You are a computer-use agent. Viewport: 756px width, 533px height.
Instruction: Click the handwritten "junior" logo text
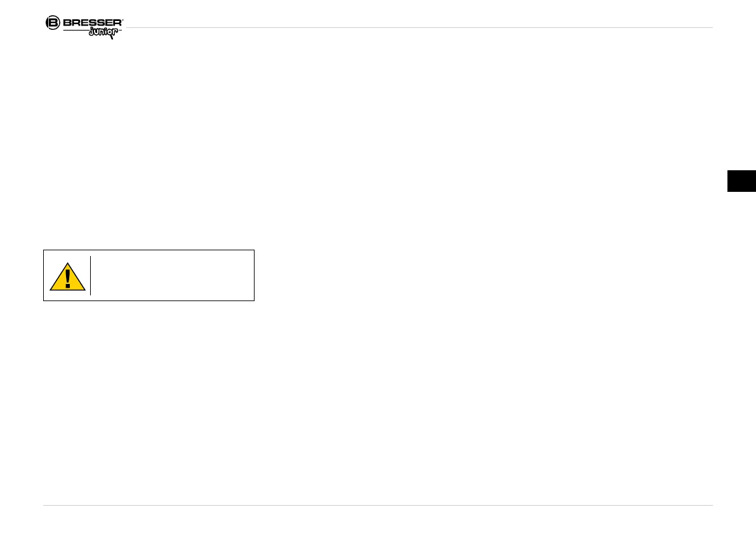point(102,32)
